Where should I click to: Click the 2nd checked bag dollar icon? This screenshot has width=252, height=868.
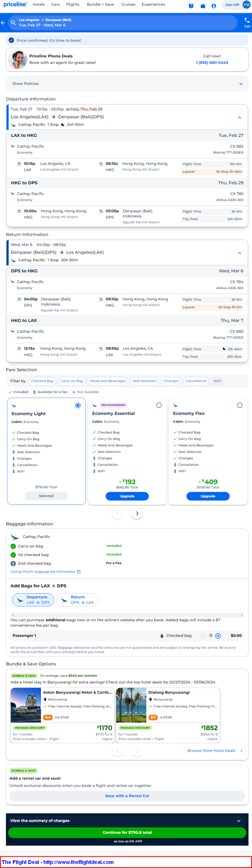[13, 563]
